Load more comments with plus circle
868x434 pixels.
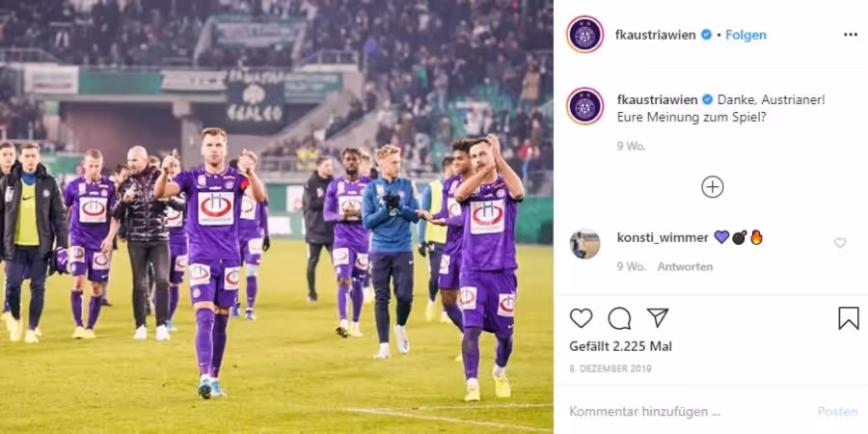tap(713, 187)
